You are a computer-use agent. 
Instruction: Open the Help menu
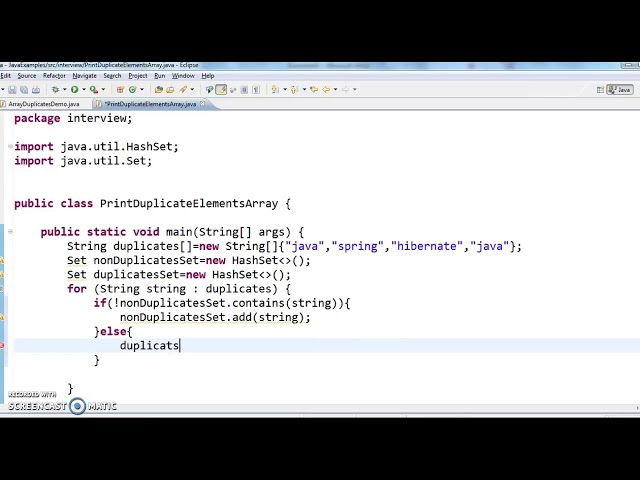point(208,76)
